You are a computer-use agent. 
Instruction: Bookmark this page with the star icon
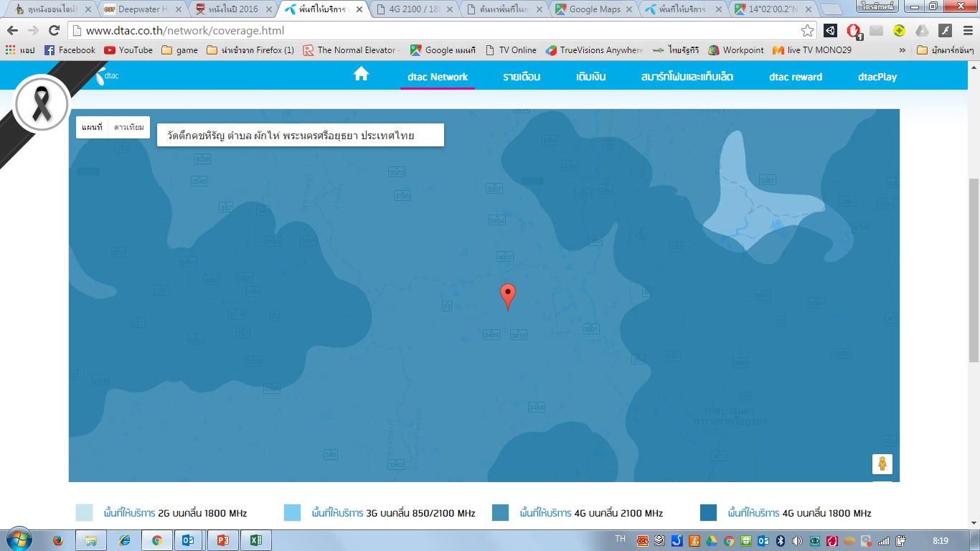pyautogui.click(x=808, y=31)
